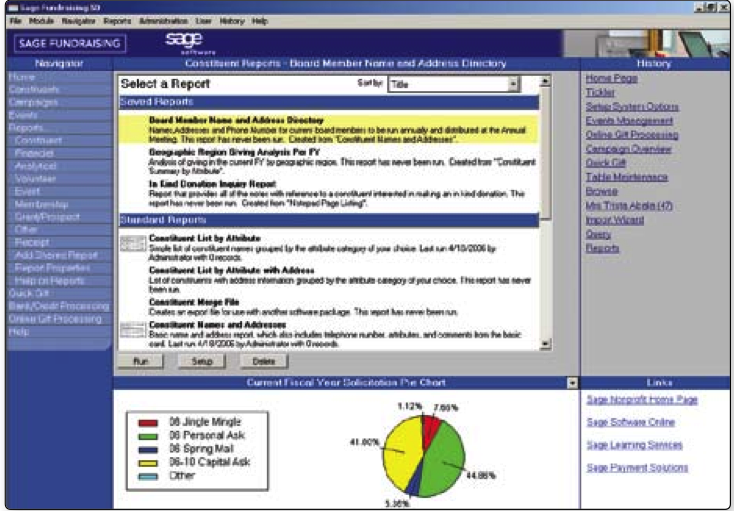Choose Grant/Prospect reports in Navigator
734x511 pixels.
[x=59, y=217]
